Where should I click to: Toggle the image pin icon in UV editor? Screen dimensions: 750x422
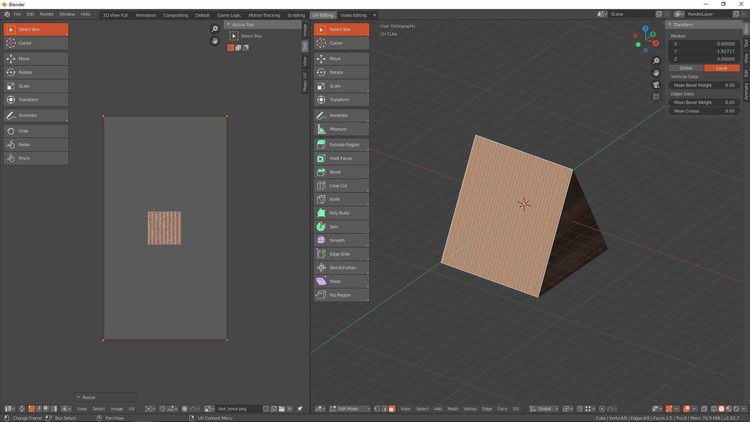pos(300,409)
